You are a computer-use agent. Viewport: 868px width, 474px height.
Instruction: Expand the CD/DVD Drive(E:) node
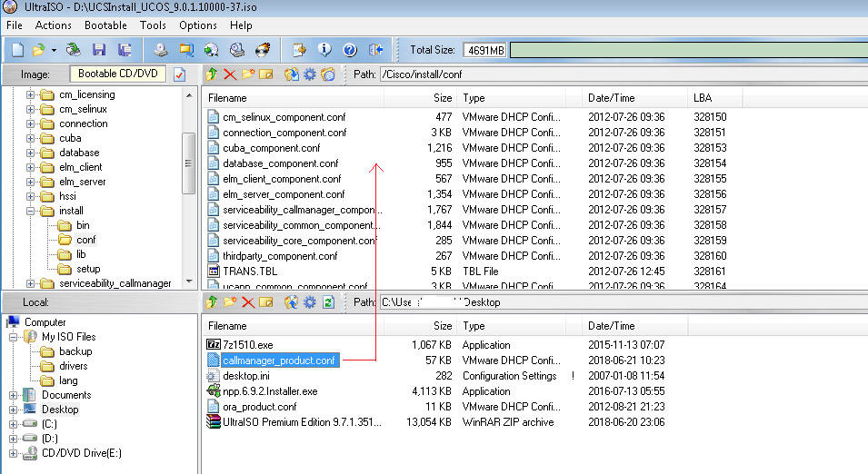(13, 453)
